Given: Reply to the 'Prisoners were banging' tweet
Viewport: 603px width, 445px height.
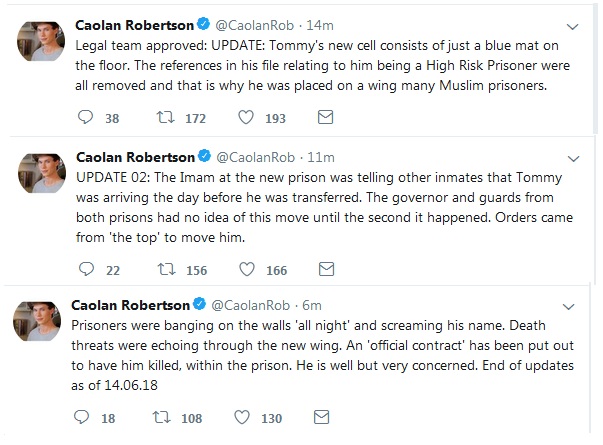Looking at the screenshot, I should (x=81, y=418).
